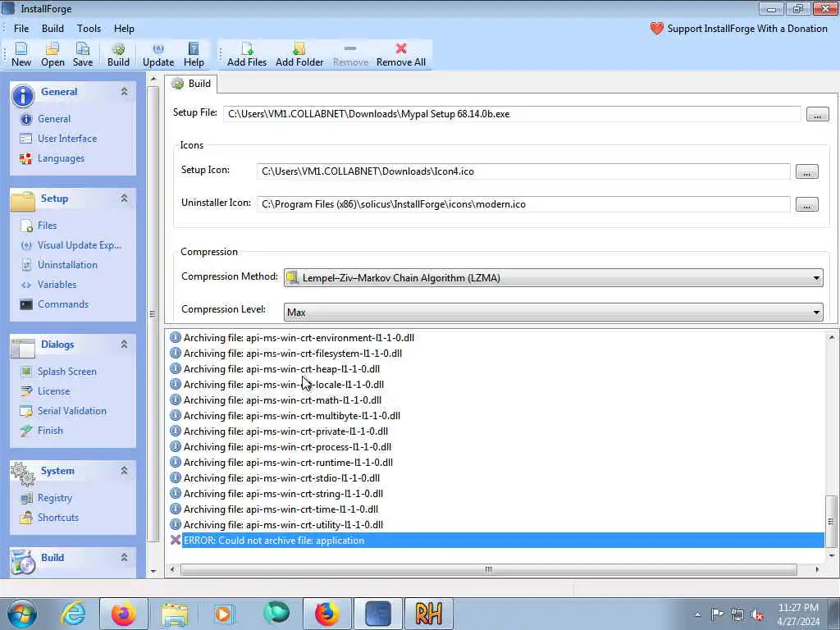
Task: Open the Build menu
Action: (x=52, y=29)
